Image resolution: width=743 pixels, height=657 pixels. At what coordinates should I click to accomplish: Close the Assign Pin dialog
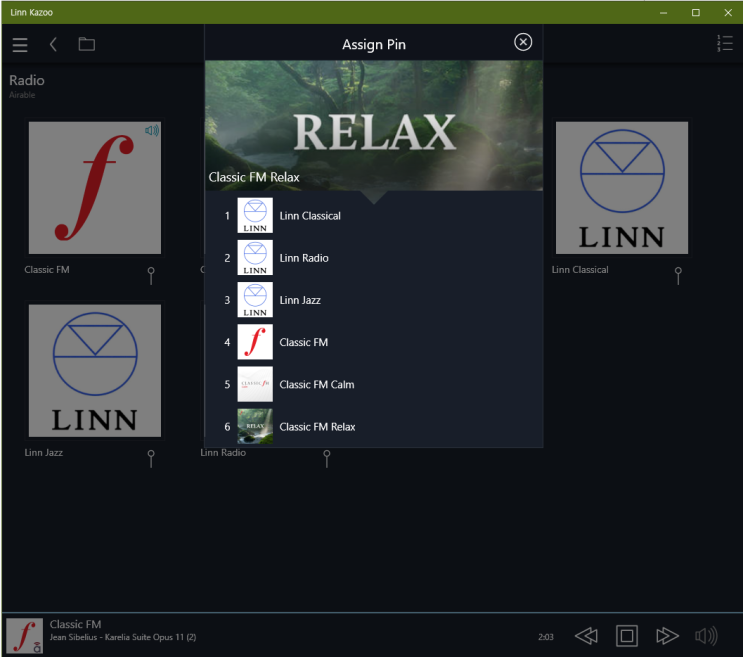click(523, 42)
